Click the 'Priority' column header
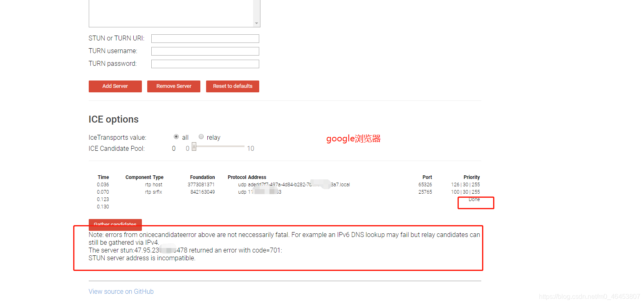The height and width of the screenshot is (304, 644). tap(471, 177)
